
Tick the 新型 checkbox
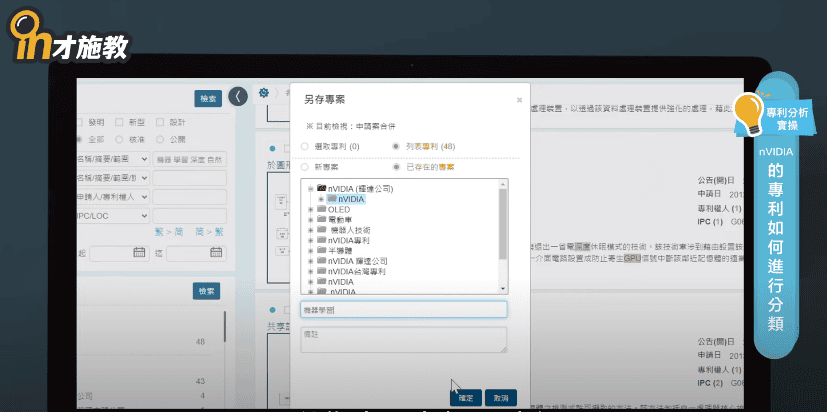120,122
